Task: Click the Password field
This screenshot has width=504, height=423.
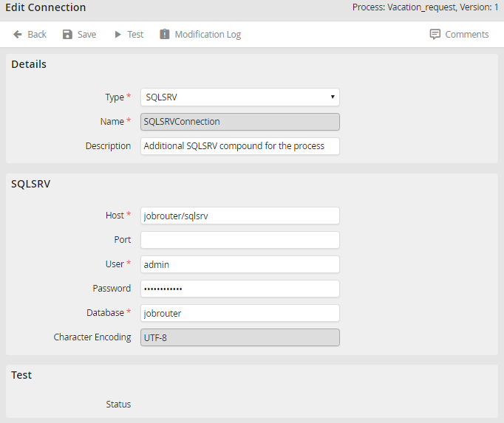Action: (239, 289)
